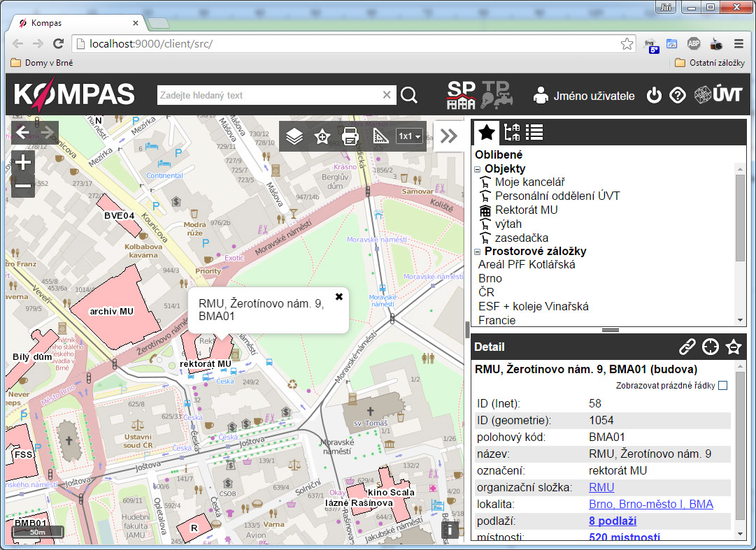Screen dimensions: 756x550
Task: Collapse the Objekty tree group
Action: [x=478, y=169]
